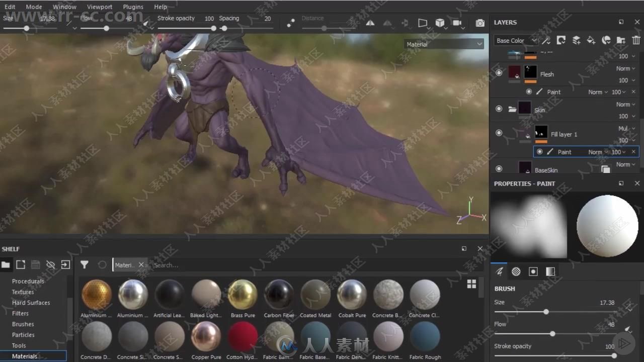Select Particles shelf category
This screenshot has height=362, width=644.
(x=23, y=334)
